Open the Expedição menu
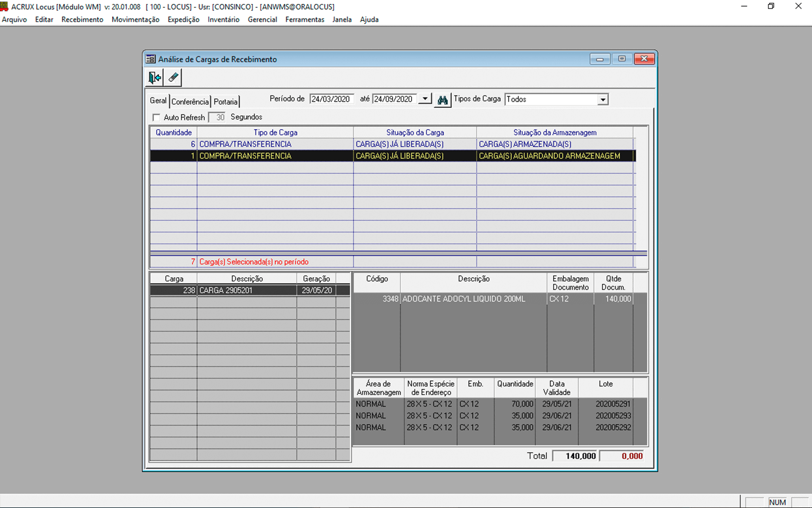This screenshot has height=508, width=812. click(x=183, y=19)
